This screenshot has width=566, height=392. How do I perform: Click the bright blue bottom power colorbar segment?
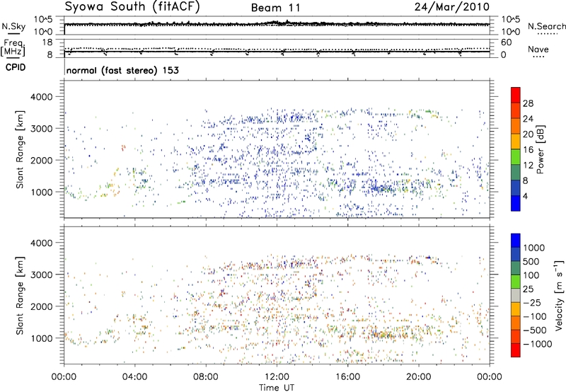click(x=516, y=204)
